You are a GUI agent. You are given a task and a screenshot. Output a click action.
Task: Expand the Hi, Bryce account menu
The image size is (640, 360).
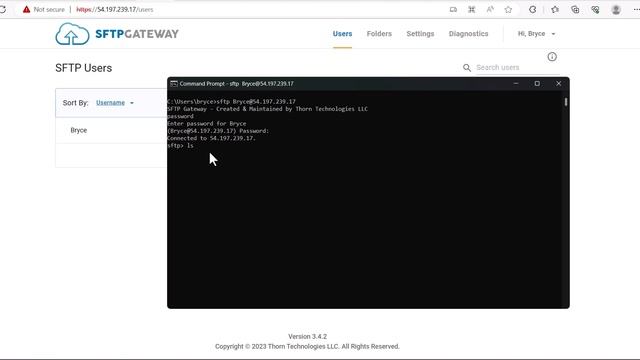click(x=536, y=34)
